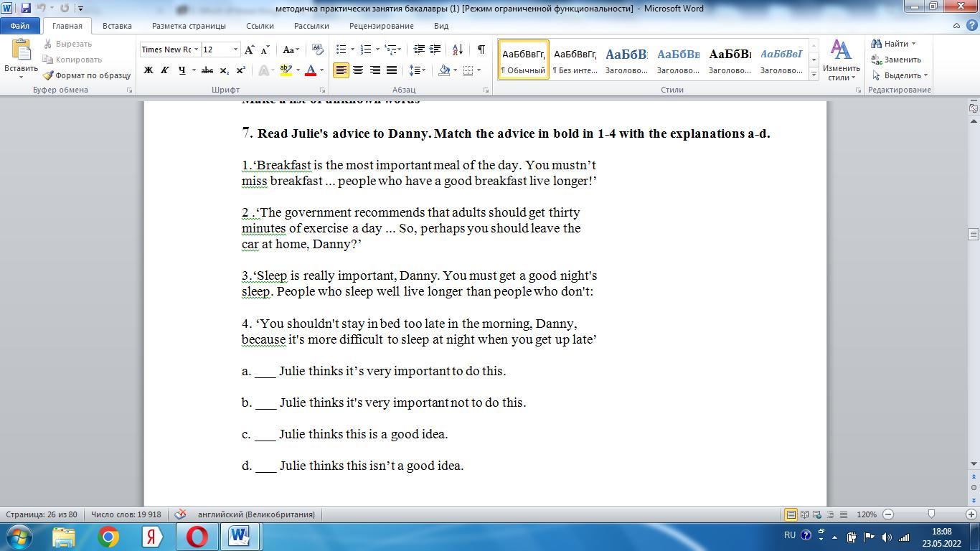Decrease font size with the shrink font icon
Viewport: 980px width, 551px height.
pos(265,50)
